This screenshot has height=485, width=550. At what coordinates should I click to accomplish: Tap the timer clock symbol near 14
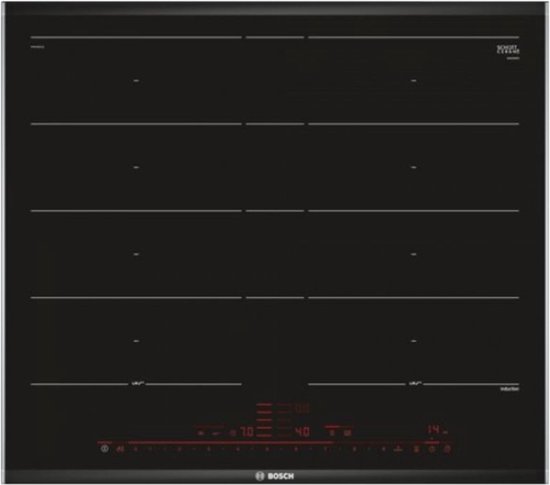pos(432,449)
